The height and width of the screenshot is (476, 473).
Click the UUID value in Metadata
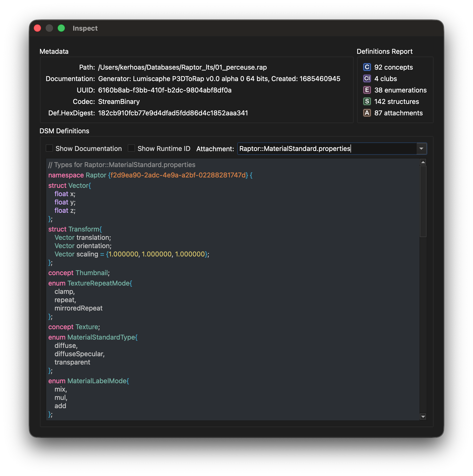click(x=165, y=90)
